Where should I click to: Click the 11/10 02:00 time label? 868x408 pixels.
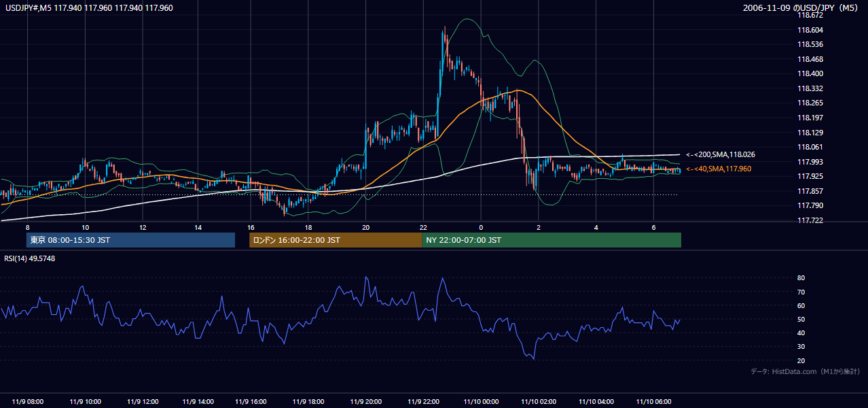tap(539, 401)
